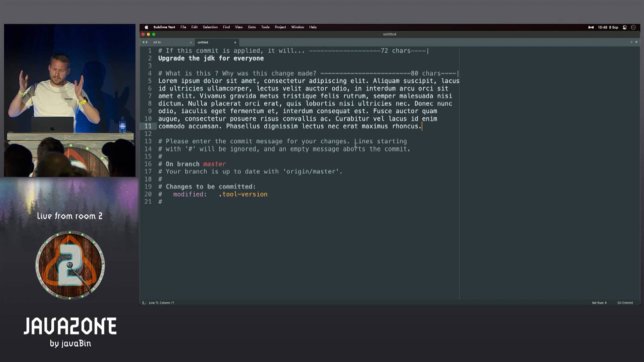Screen dimensions: 644x362
Task: Click the back navigation arrow in the tab bar
Action: [x=143, y=42]
